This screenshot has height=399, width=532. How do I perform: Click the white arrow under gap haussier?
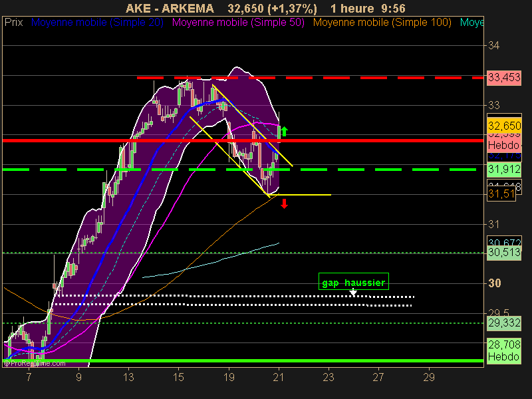pyautogui.click(x=353, y=293)
